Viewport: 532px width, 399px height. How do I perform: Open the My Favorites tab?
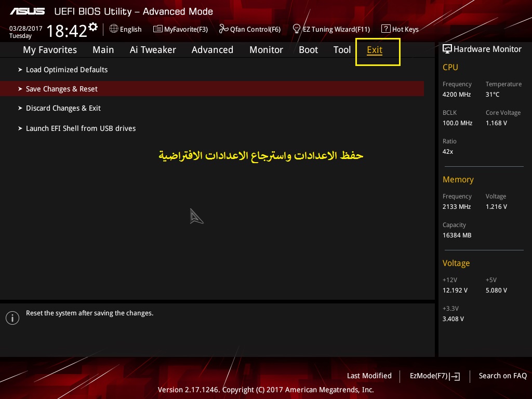(x=50, y=50)
